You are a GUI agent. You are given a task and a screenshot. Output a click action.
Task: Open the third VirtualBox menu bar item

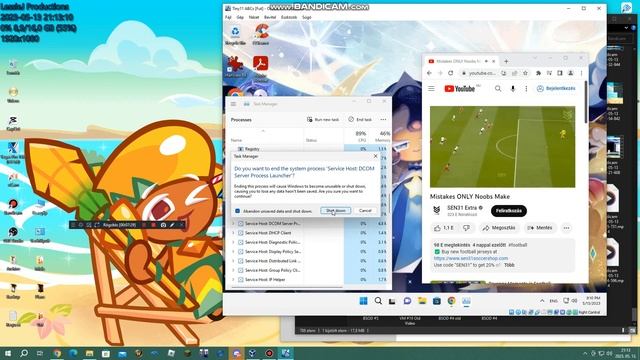pos(254,18)
